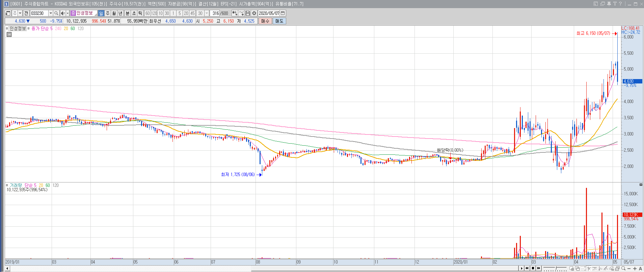The image size is (644, 272).
Task: Click the stock search magnifier icon
Action: coord(56,13)
